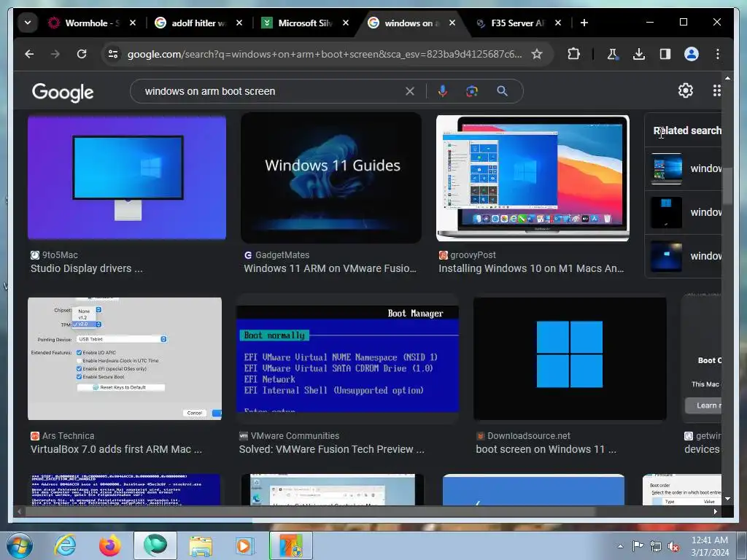The width and height of the screenshot is (747, 560).
Task: Open the network tray icon
Action: pyautogui.click(x=656, y=547)
